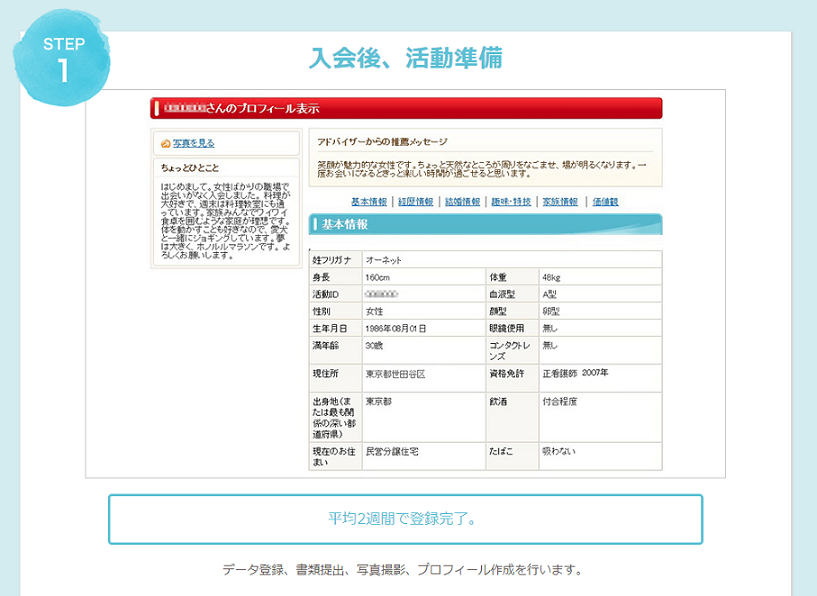Click the red profile display header bar

click(x=406, y=108)
